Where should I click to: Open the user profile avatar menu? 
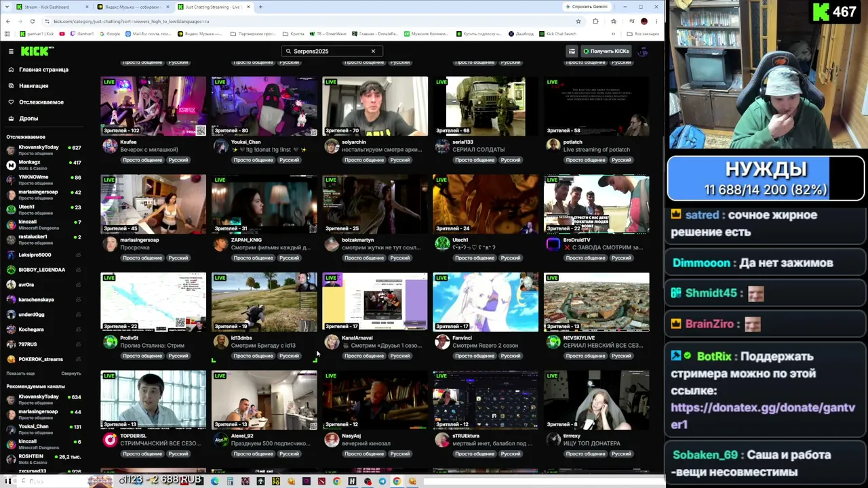[x=643, y=51]
